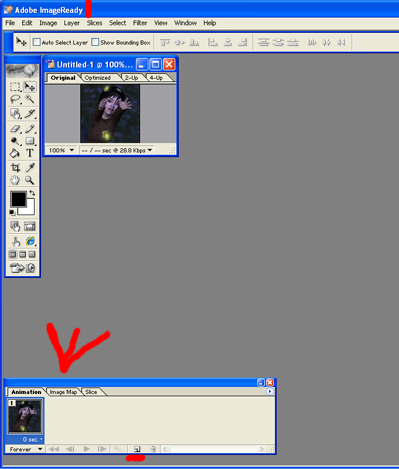Select the Rectangular Marquee tool
The height and width of the screenshot is (469, 399).
pyautogui.click(x=15, y=87)
